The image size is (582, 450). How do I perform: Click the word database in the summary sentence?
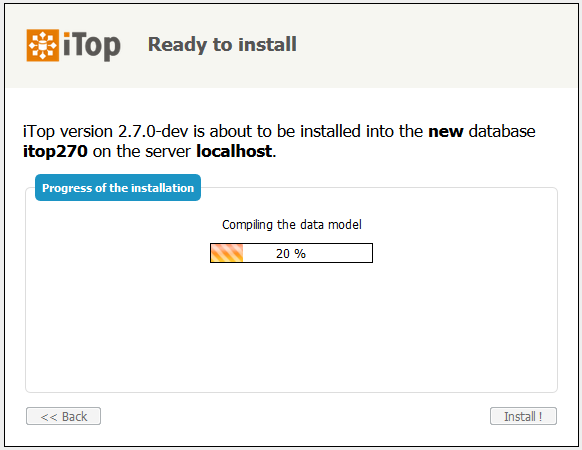(x=502, y=131)
